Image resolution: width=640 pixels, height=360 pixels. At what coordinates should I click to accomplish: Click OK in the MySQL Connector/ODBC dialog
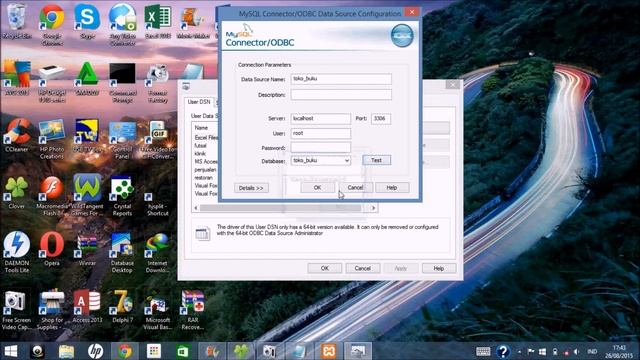click(318, 187)
